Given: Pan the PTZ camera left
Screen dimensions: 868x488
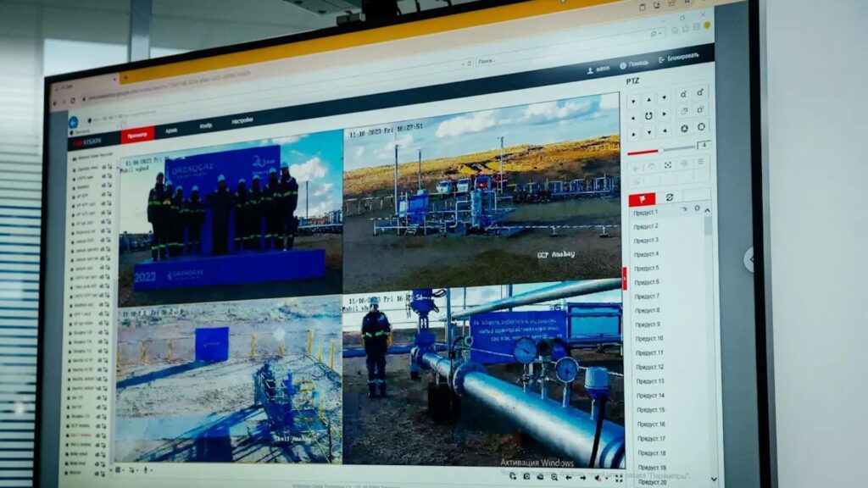Looking at the screenshot, I should (x=633, y=118).
